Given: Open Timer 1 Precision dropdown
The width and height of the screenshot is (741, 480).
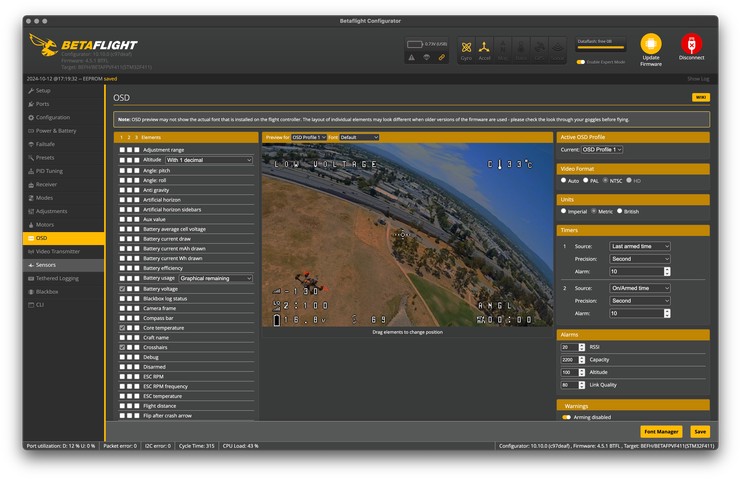Looking at the screenshot, I should coord(640,259).
